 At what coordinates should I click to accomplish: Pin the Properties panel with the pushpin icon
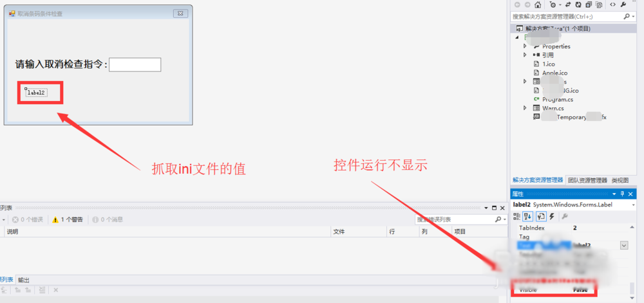pos(623,194)
